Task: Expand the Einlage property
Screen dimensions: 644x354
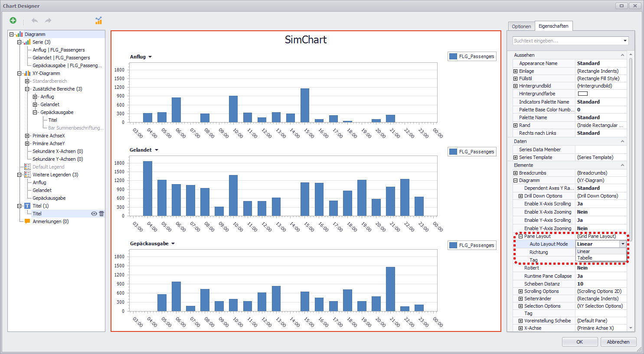Action: (515, 71)
